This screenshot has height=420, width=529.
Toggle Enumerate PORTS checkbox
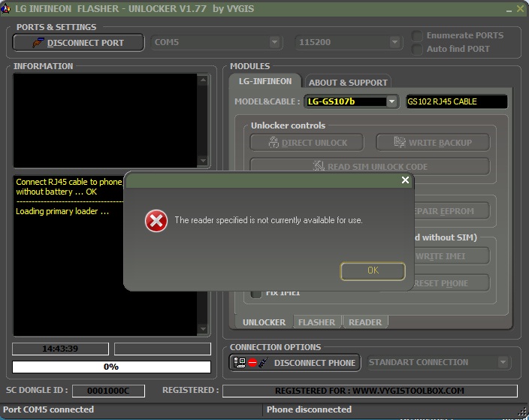[417, 36]
